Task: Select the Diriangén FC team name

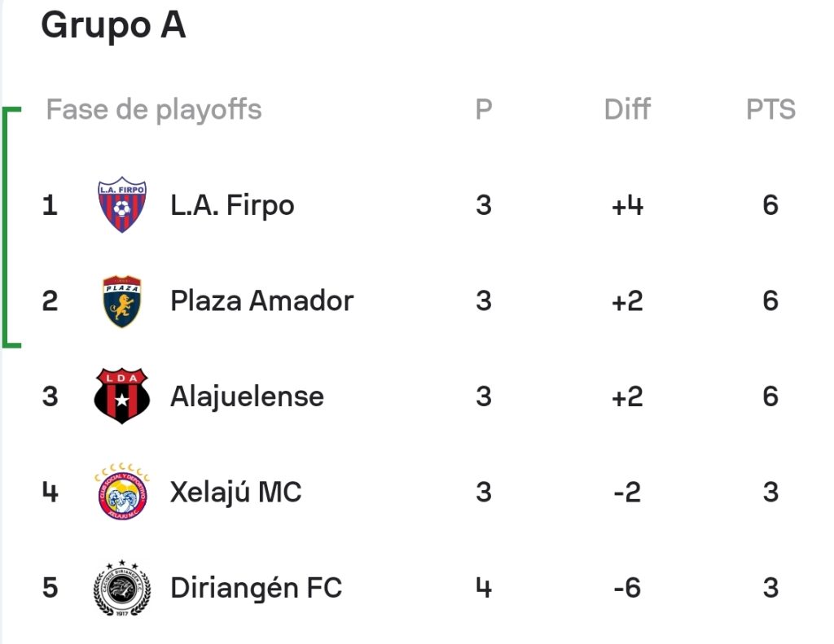Action: coord(256,588)
